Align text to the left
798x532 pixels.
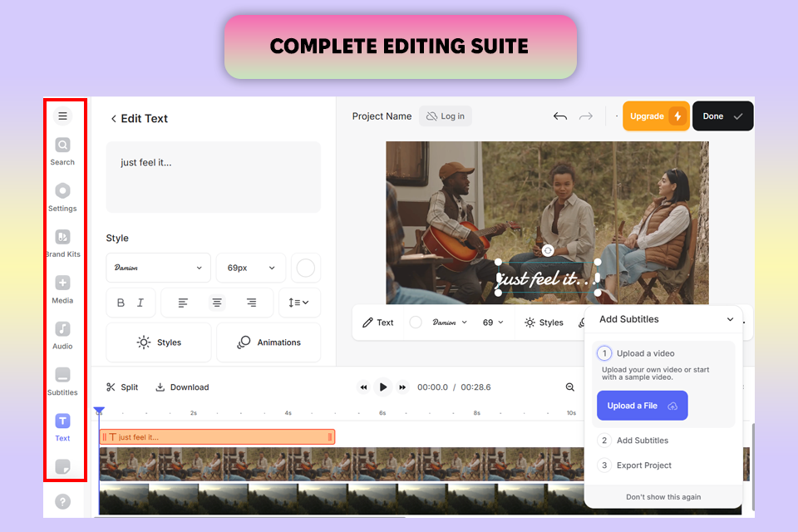183,303
